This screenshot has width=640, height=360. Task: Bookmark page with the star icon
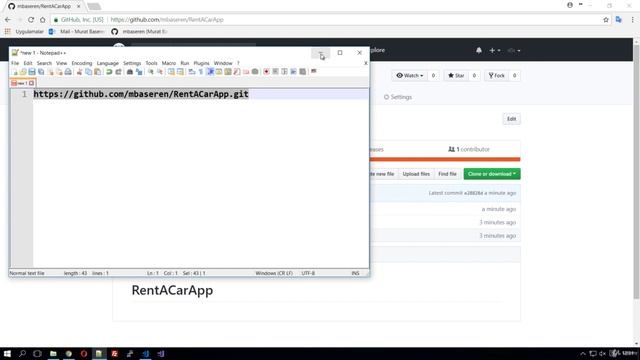[606, 20]
